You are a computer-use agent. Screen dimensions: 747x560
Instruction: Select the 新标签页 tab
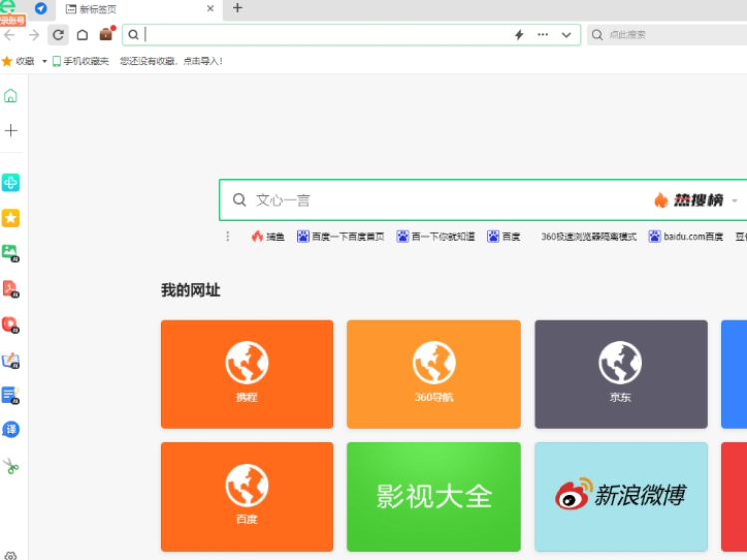click(x=139, y=9)
